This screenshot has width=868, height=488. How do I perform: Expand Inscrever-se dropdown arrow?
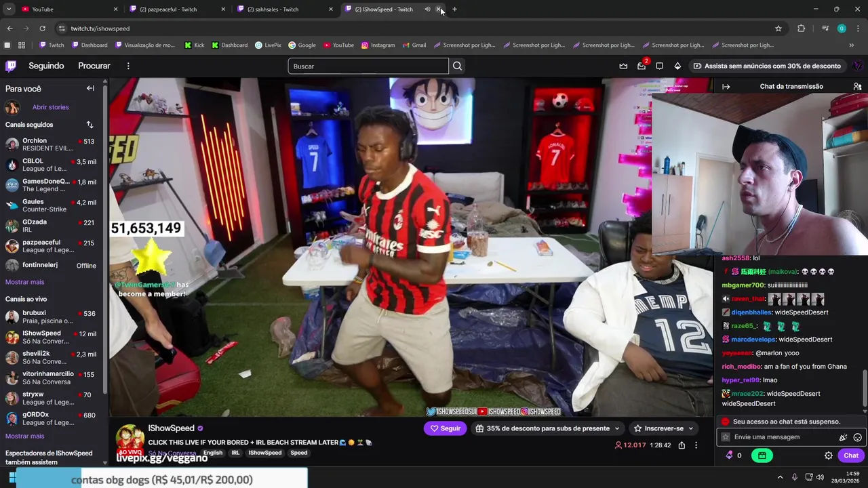coord(690,428)
